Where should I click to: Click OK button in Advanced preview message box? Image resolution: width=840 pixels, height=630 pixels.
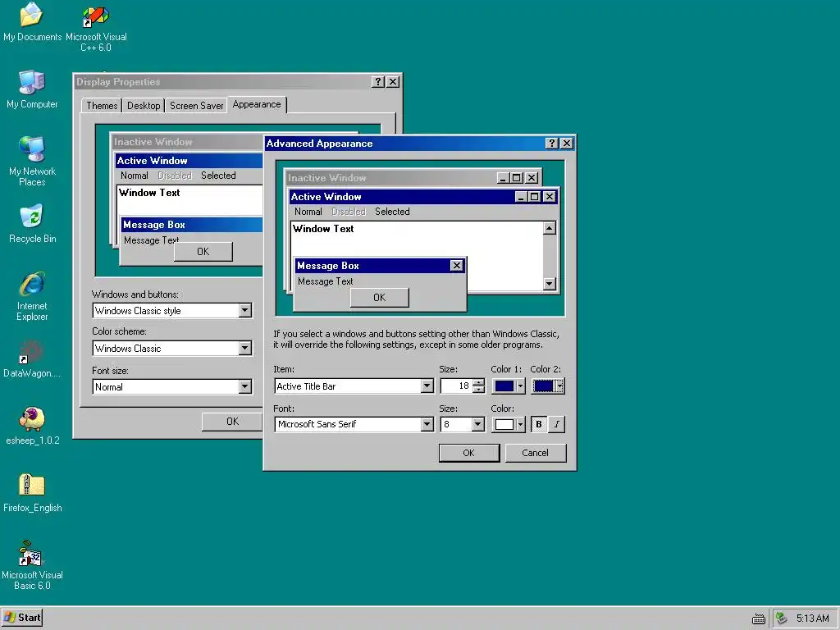coord(379,297)
